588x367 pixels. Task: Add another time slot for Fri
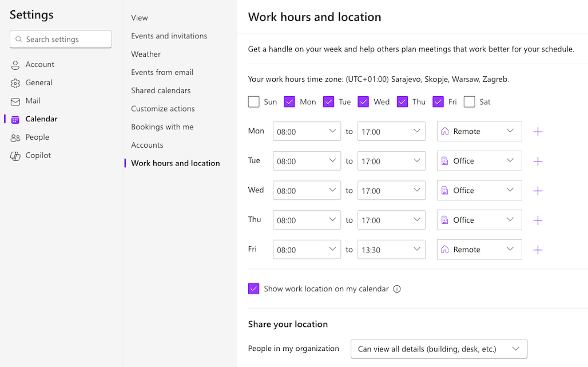click(x=538, y=250)
